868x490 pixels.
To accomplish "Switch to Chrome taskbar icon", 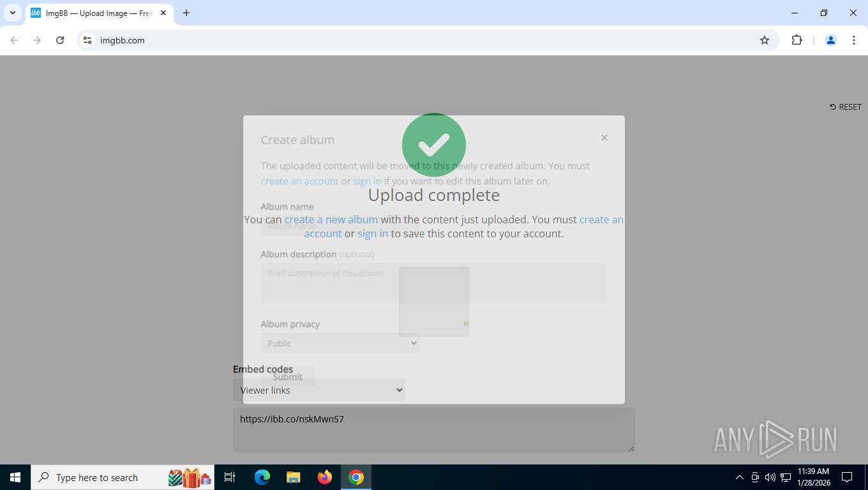I will (356, 477).
